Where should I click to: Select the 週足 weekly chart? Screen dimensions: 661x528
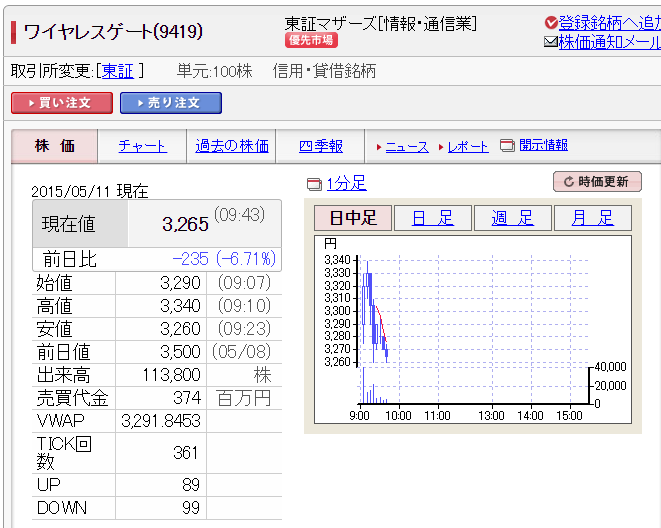pyautogui.click(x=512, y=218)
